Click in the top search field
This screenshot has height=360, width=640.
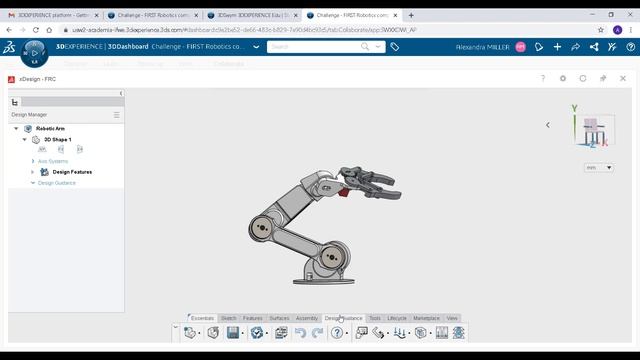point(314,47)
